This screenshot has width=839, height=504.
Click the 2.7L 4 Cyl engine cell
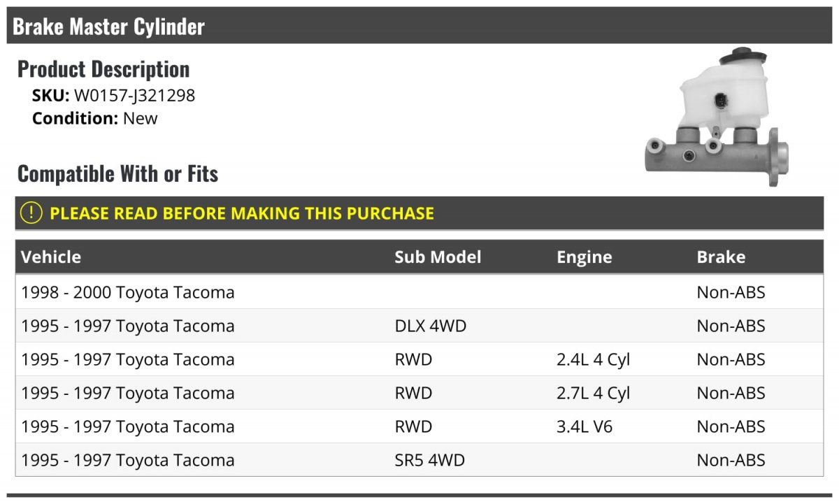tap(593, 393)
